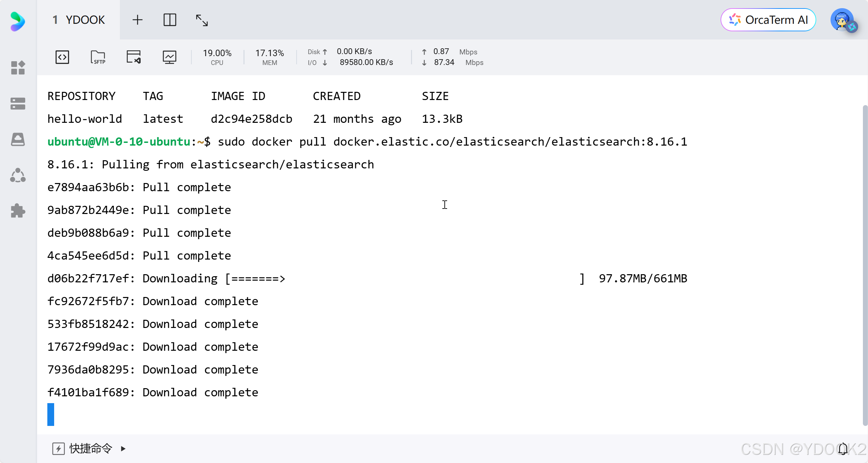Open the dashboard view in the sidebar

pyautogui.click(x=18, y=68)
